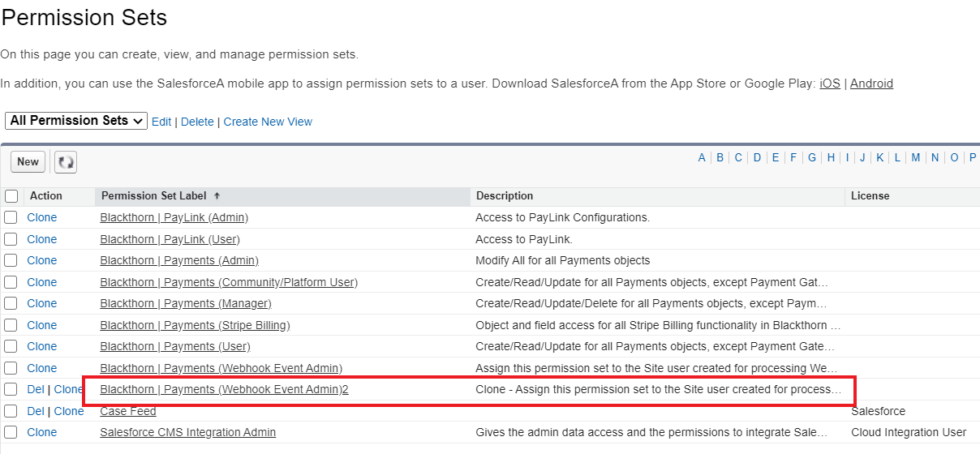Viewport: 980px width, 454px height.
Task: Open Blackthorn | Payments (User) permission set
Action: point(175,346)
